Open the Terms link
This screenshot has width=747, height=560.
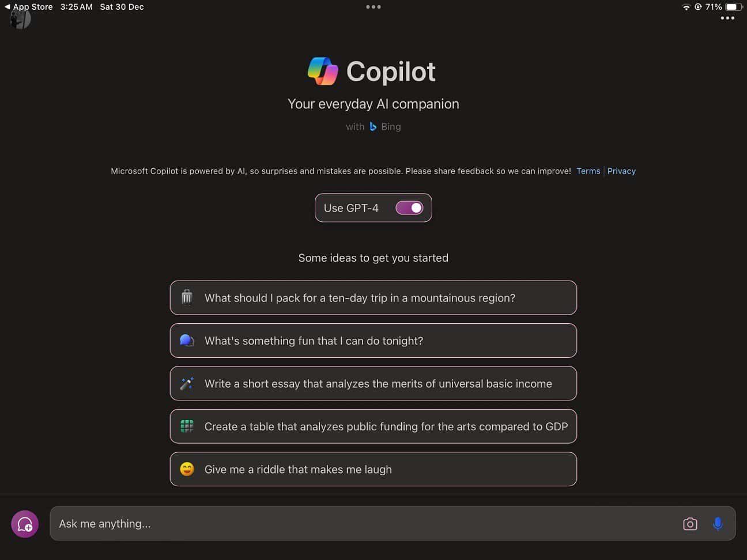(588, 171)
